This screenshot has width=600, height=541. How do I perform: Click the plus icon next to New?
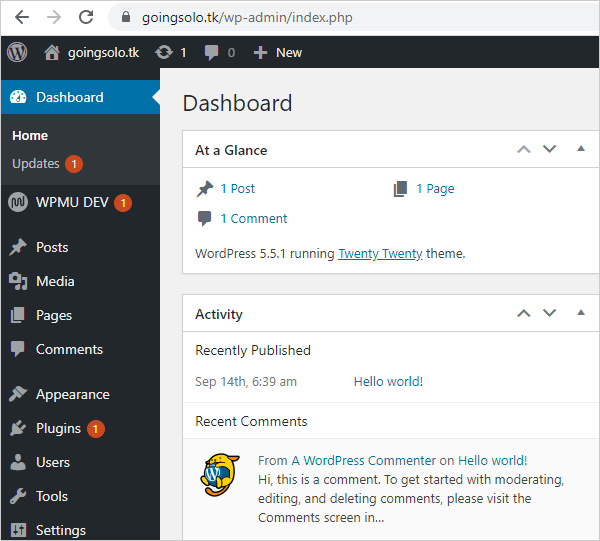(x=260, y=52)
